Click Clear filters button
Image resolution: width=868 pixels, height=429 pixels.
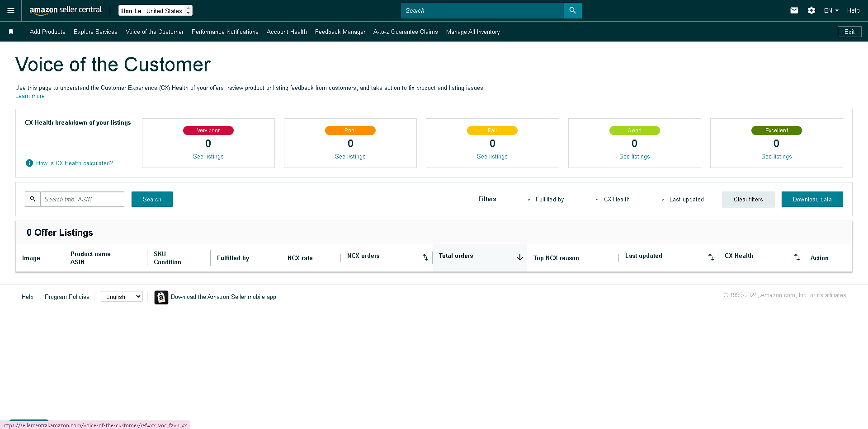tap(748, 199)
